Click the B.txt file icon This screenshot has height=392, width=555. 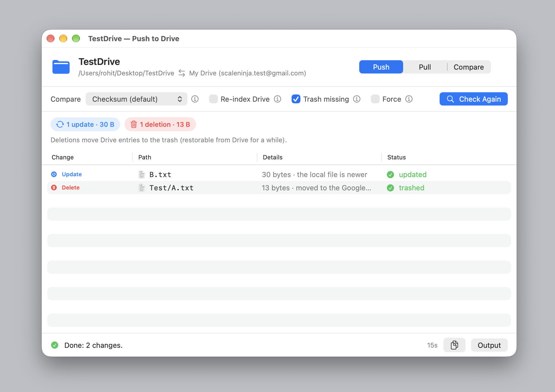[142, 174]
